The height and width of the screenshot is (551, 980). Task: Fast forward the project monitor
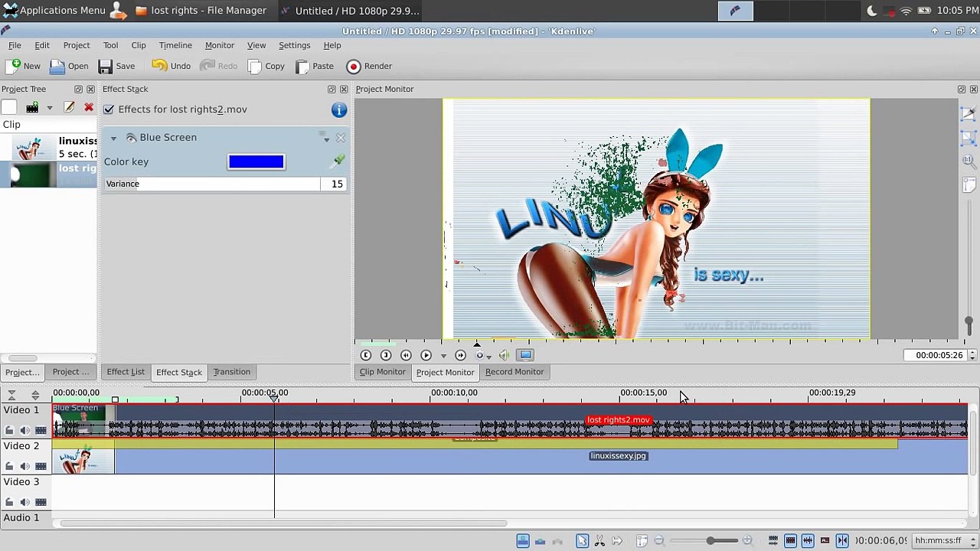(460, 355)
